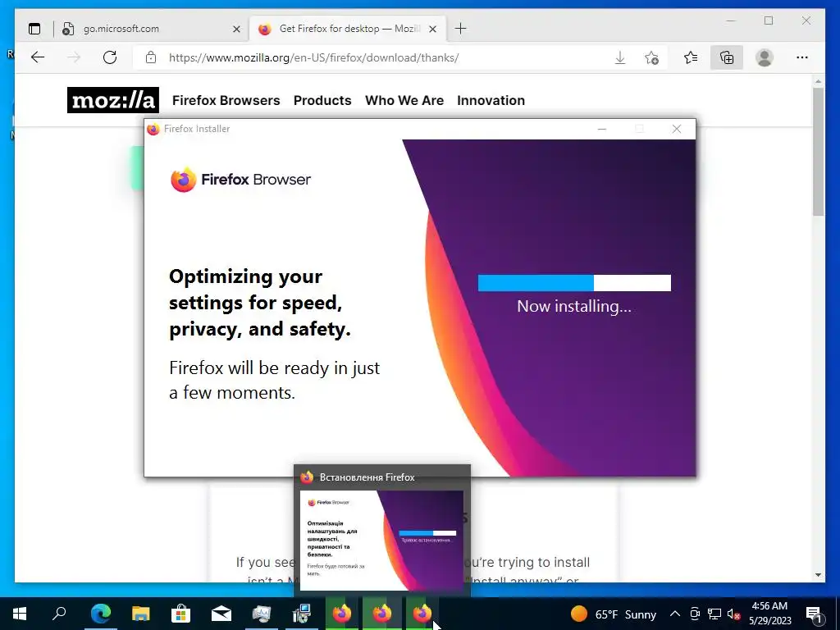Image resolution: width=840 pixels, height=630 pixels.
Task: Click the Firefox Browser logo in installer
Action: [x=240, y=180]
